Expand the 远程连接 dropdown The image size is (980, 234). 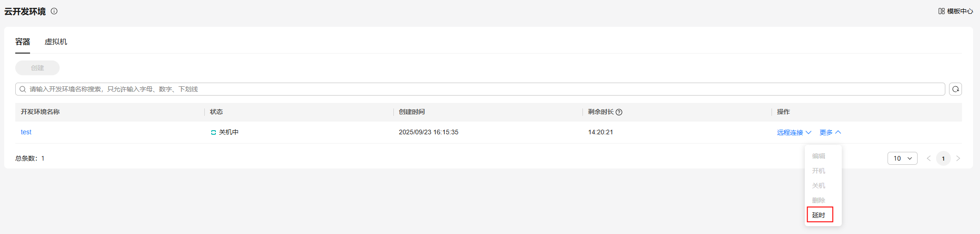[x=794, y=132]
